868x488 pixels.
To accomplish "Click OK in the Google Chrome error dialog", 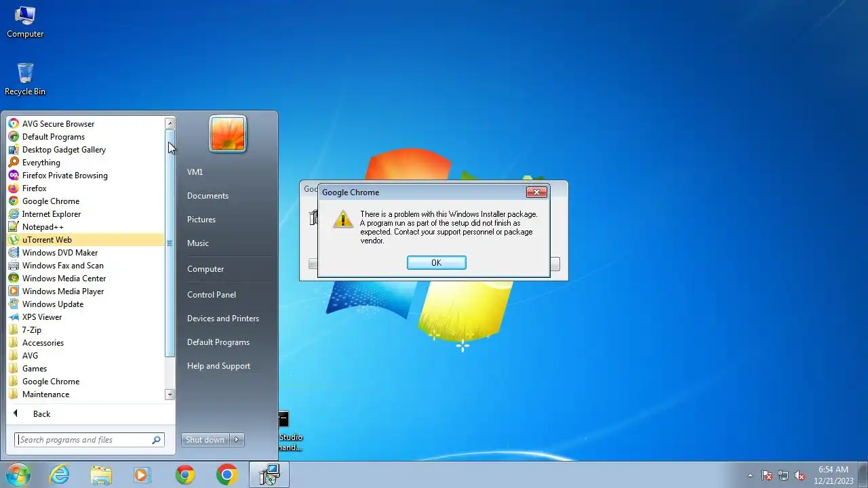I will click(437, 263).
